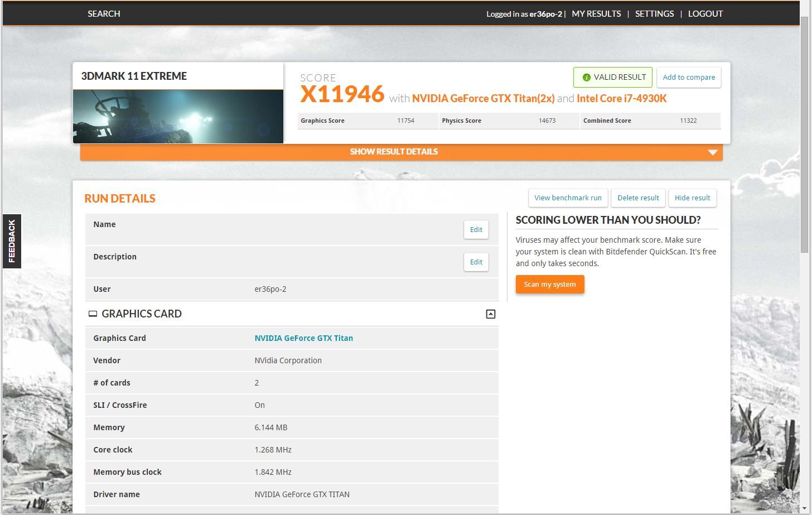Open MY RESULTS page
This screenshot has width=812, height=515.
click(x=596, y=14)
